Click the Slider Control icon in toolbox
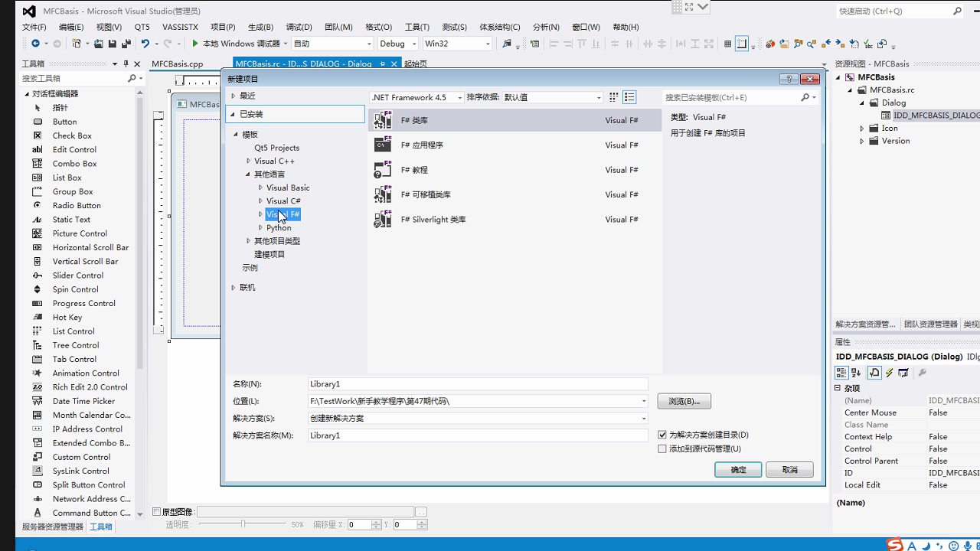 [x=37, y=275]
